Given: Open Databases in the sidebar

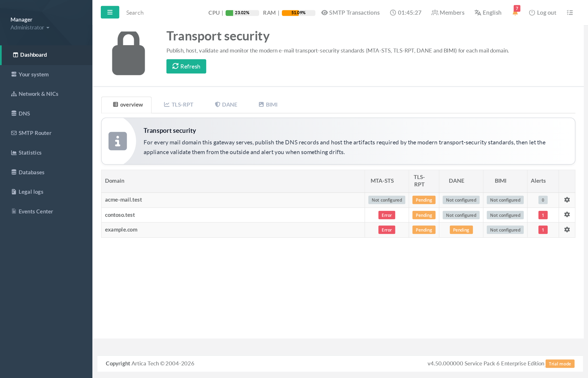Looking at the screenshot, I should 46,172.
